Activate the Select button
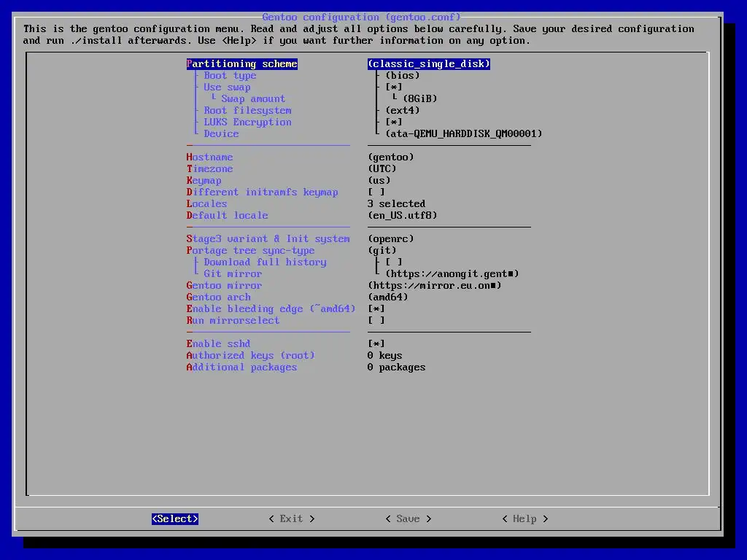 click(x=175, y=518)
